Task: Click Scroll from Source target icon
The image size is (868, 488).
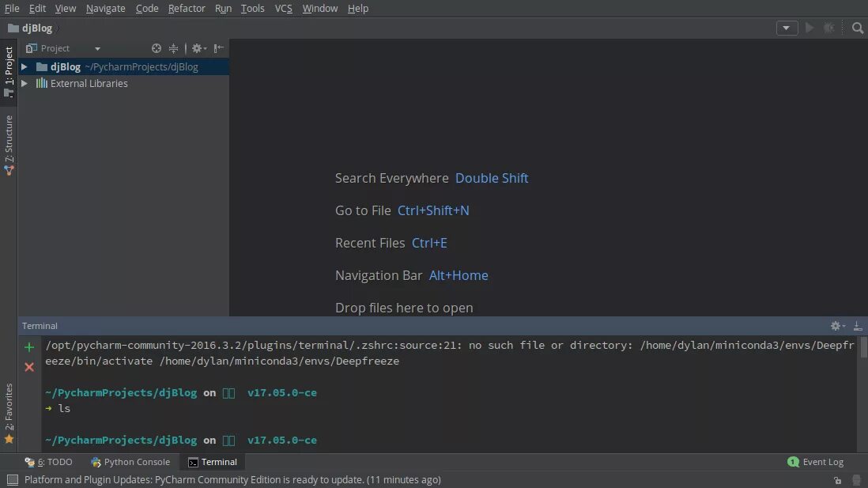Action: [x=156, y=49]
